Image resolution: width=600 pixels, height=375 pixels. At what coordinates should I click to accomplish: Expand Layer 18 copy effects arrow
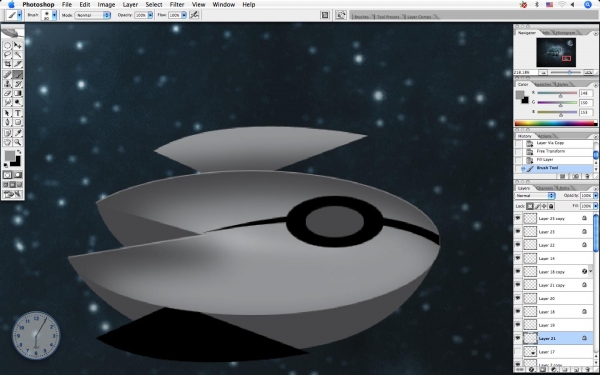pyautogui.click(x=591, y=272)
